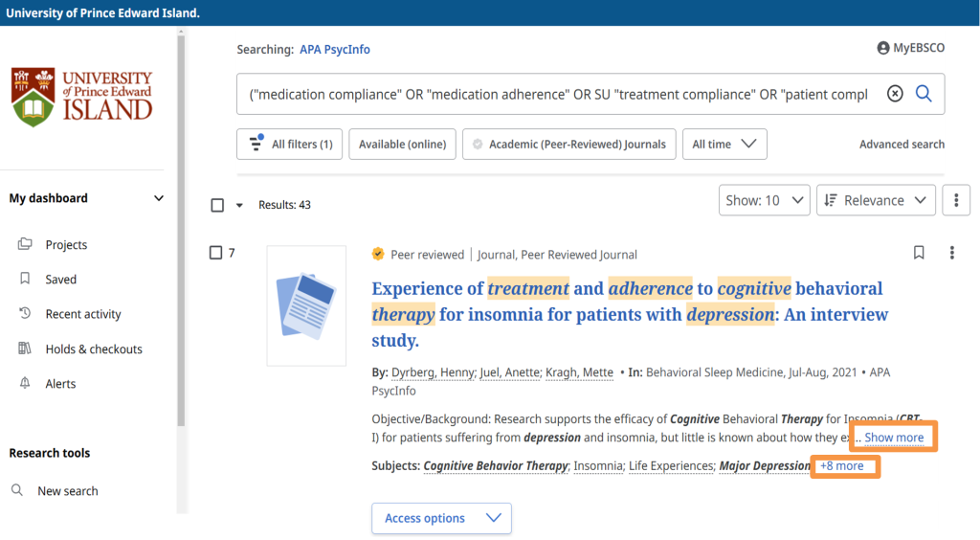Image resolution: width=980 pixels, height=540 pixels.
Task: Open the MyEBSCO account menu
Action: point(910,49)
